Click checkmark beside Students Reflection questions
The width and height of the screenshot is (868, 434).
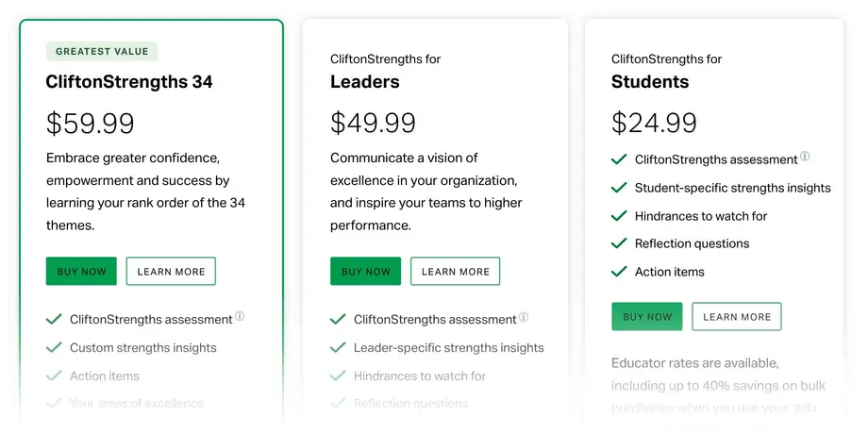click(619, 243)
